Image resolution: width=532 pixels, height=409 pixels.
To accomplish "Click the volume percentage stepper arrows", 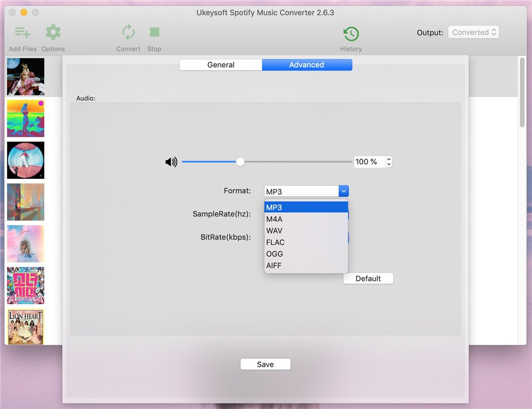I will pyautogui.click(x=389, y=162).
